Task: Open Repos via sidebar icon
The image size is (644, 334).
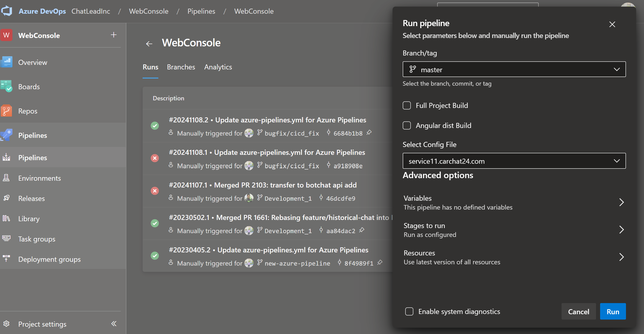Action: [7, 111]
